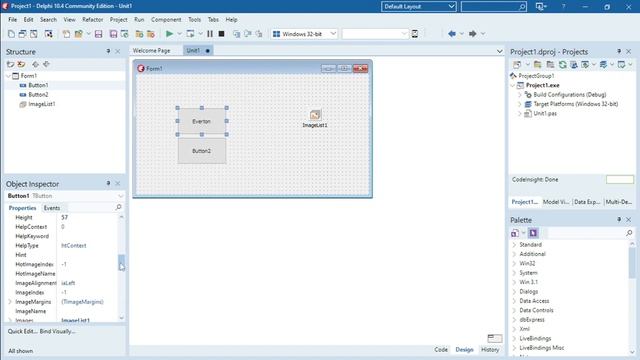The image size is (640, 360).
Task: Click the Move Up arrow in Structure toolbar
Action: pos(36,64)
